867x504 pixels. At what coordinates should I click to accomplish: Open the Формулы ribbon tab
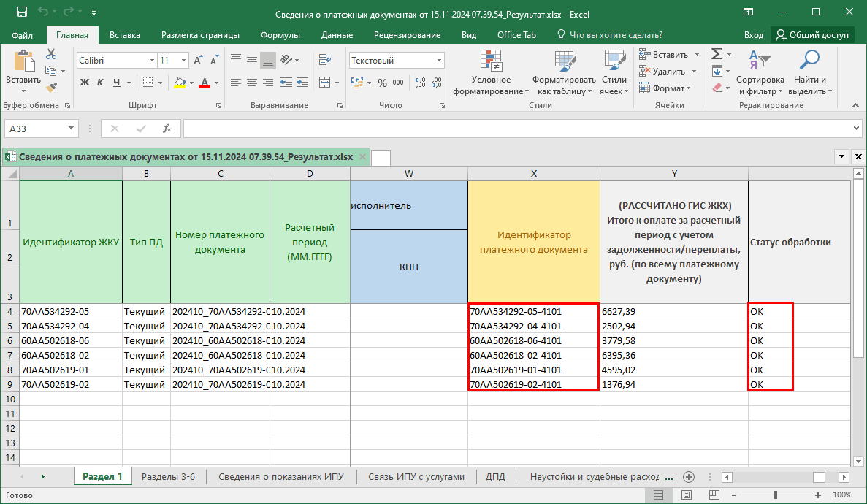coord(280,35)
